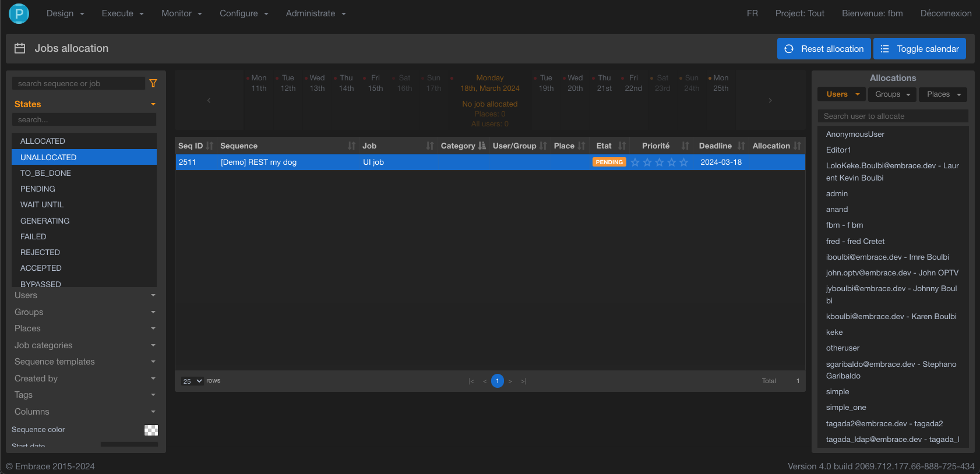Open the Configure menu
The width and height of the screenshot is (980, 474).
pos(244,13)
